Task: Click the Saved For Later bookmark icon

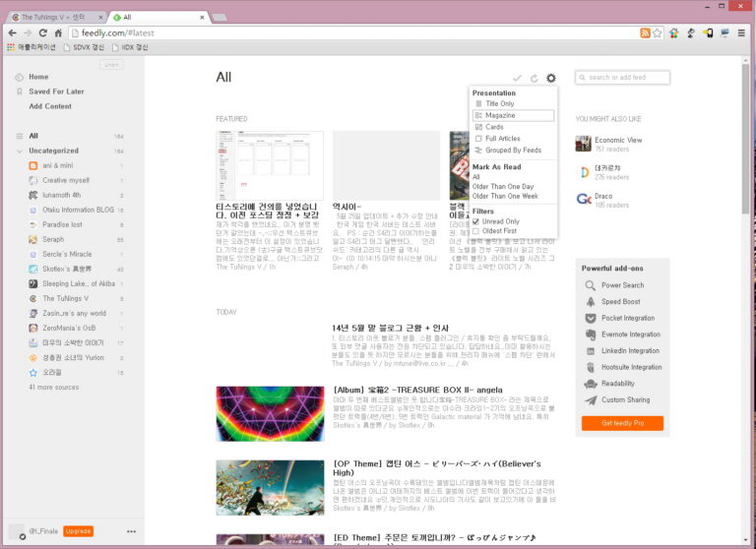Action: (20, 91)
